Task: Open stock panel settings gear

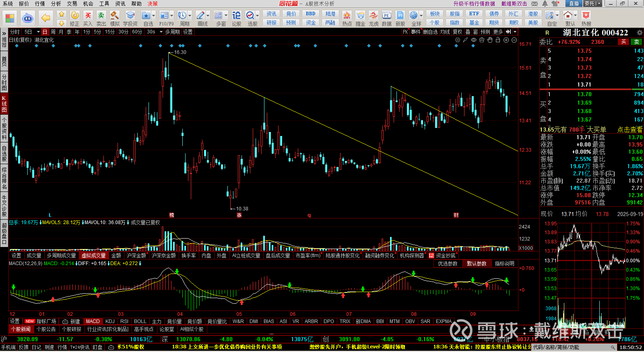Action: click(640, 33)
